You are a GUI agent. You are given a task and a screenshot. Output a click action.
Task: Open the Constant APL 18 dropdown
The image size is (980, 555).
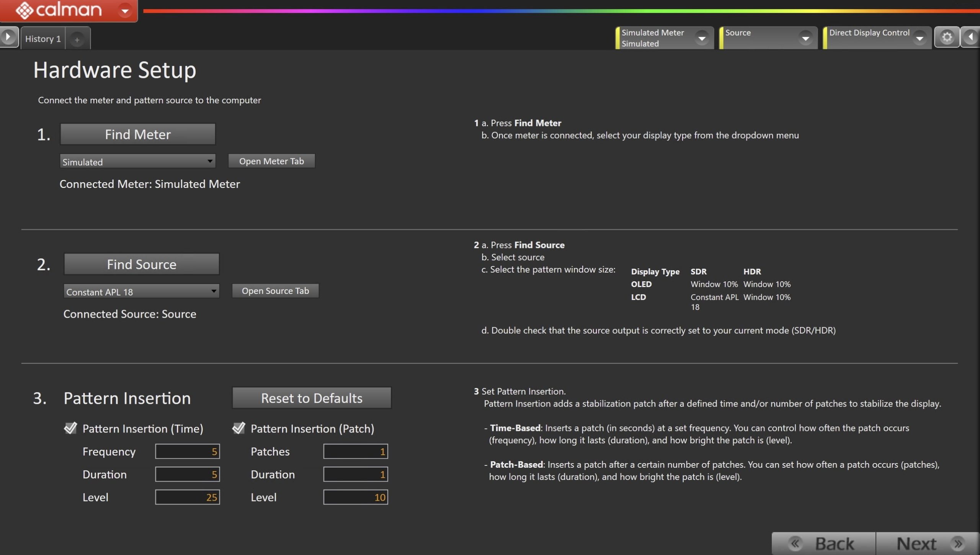[x=141, y=292]
